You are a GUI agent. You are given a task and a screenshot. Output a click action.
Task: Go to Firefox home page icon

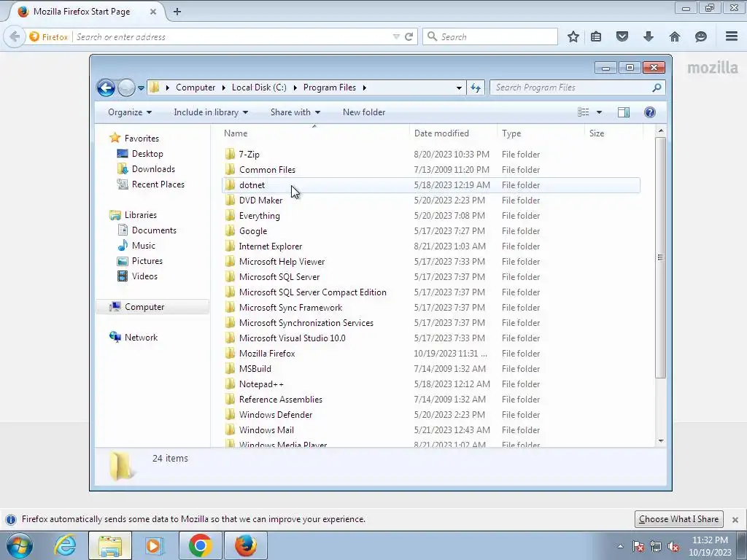675,36
